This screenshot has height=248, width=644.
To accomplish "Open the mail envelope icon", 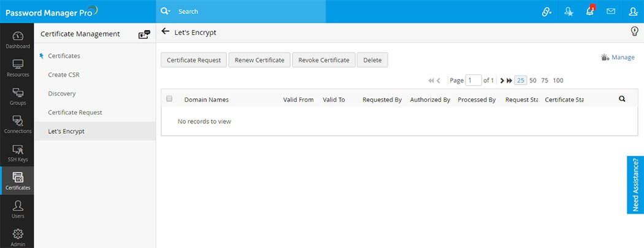I will click(x=611, y=12).
